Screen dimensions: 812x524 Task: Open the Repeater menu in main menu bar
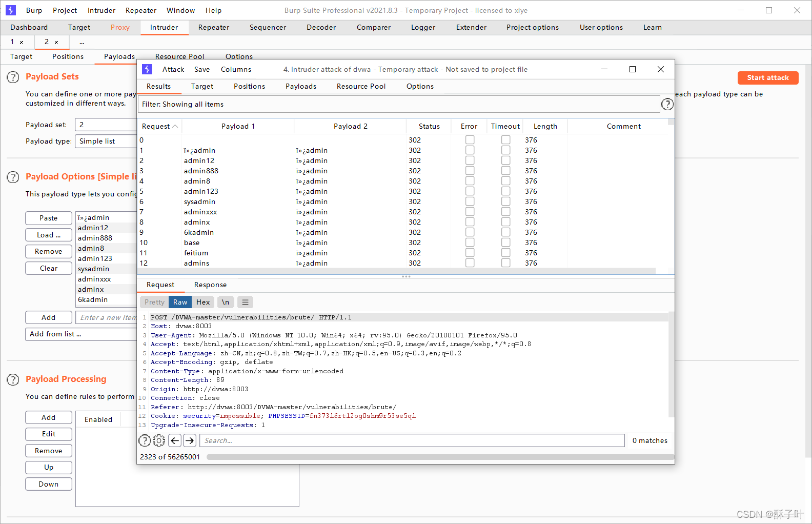[x=141, y=10]
